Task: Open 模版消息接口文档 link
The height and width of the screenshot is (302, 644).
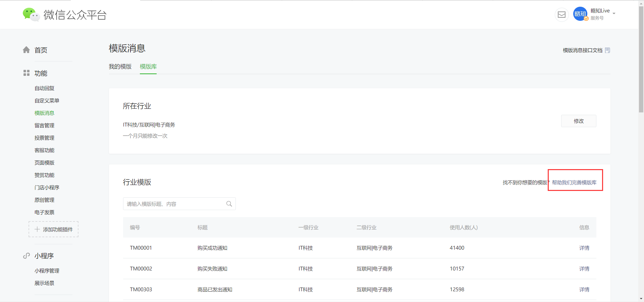Action: click(x=583, y=50)
